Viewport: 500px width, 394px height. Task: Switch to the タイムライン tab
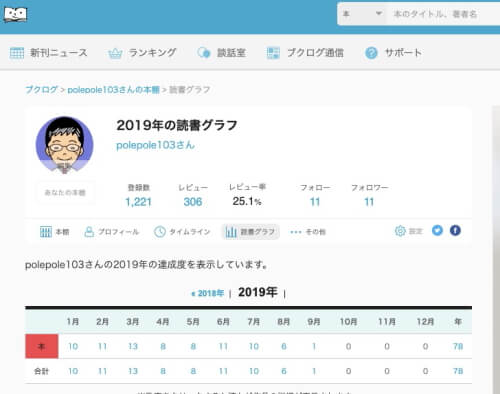click(182, 232)
